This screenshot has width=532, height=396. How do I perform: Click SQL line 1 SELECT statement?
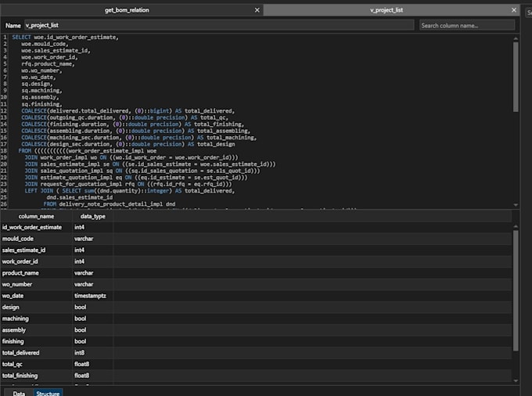(x=66, y=38)
